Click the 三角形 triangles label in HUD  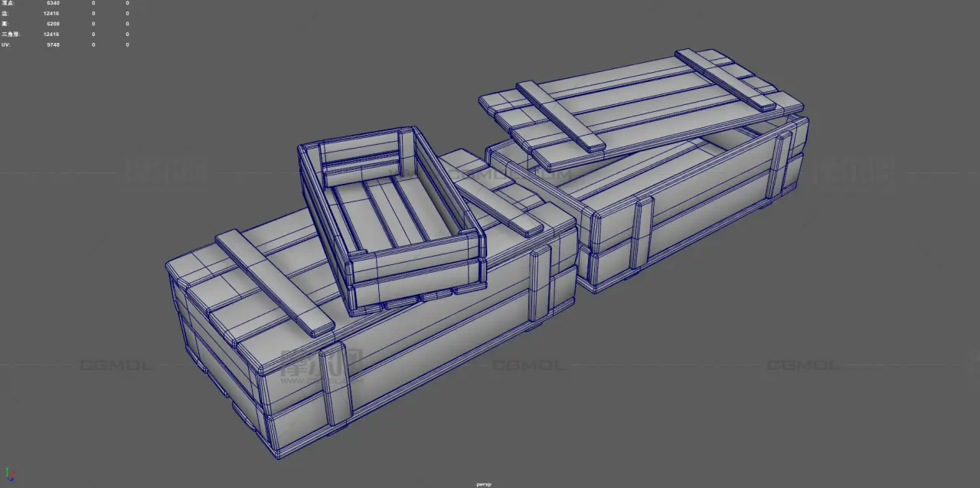pos(11,34)
